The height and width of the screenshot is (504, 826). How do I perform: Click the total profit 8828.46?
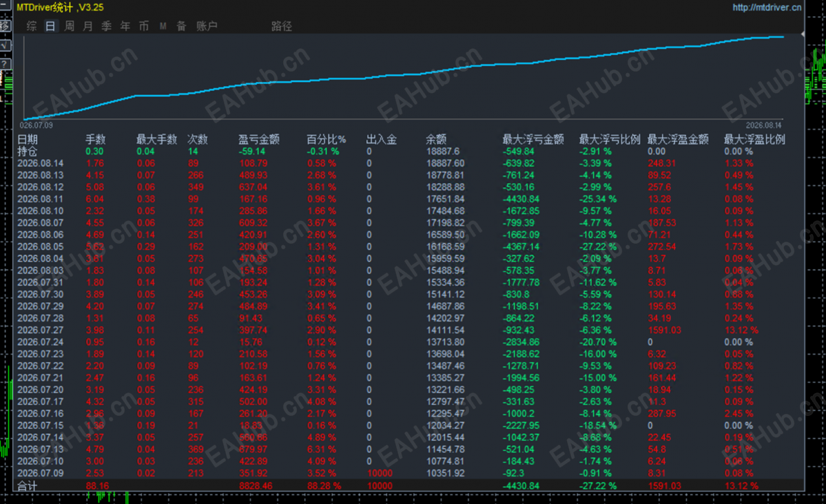pos(256,485)
